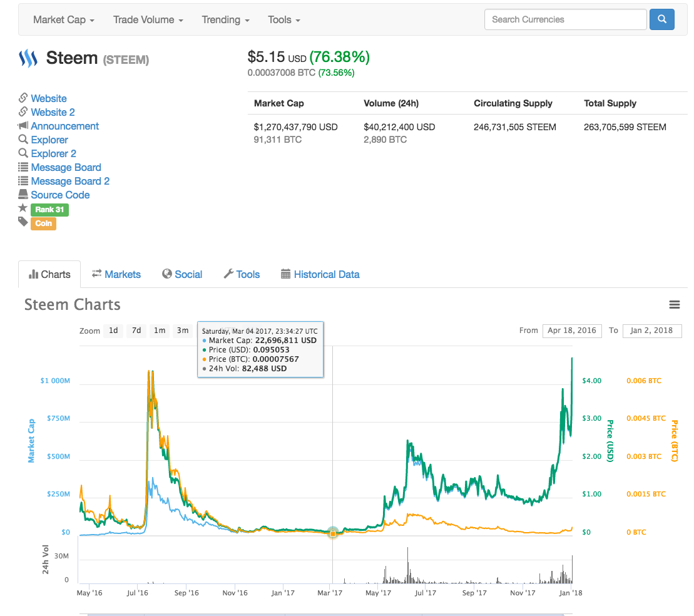Click the green Rank 31 badge
This screenshot has width=694, height=616.
(x=49, y=210)
